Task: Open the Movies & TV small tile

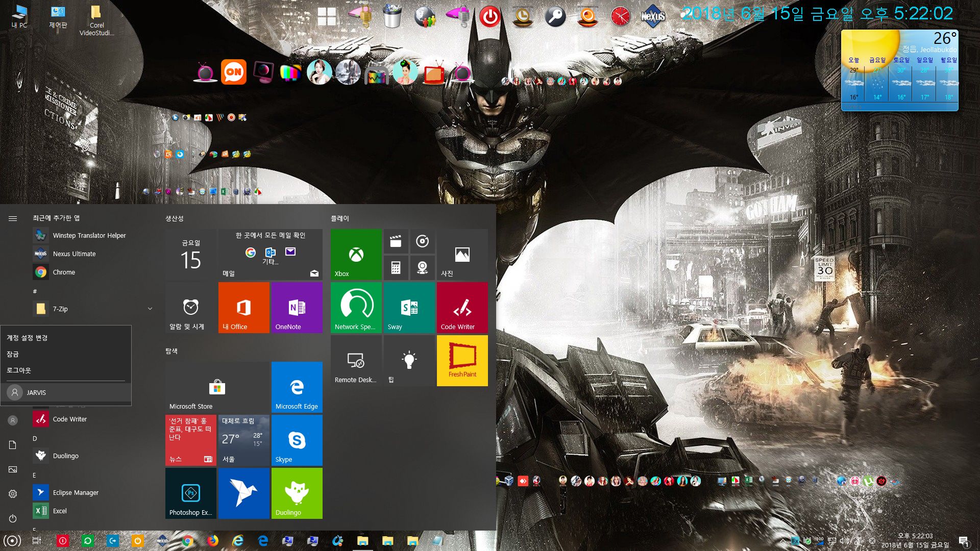Action: pos(396,241)
